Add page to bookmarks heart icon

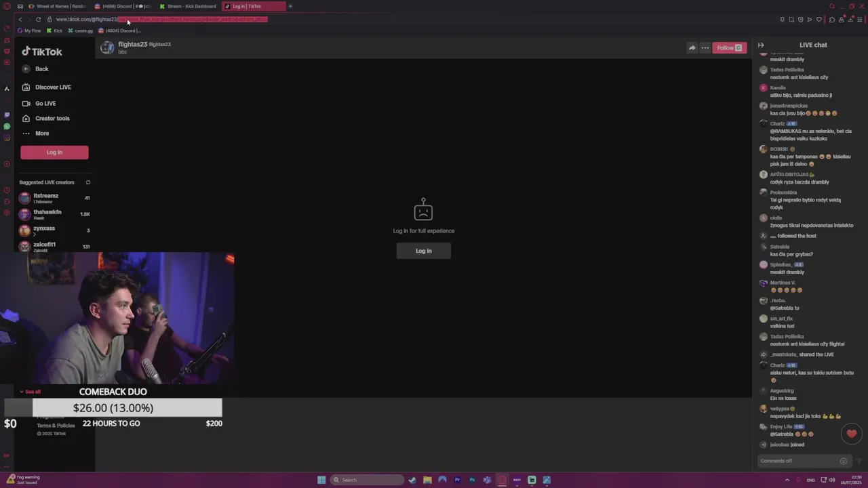pyautogui.click(x=818, y=20)
